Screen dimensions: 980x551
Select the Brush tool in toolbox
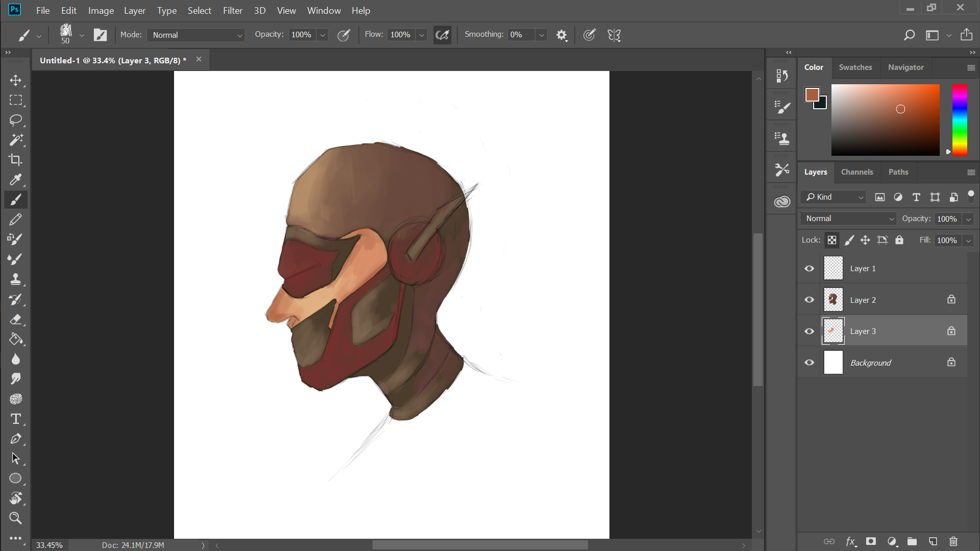[16, 200]
